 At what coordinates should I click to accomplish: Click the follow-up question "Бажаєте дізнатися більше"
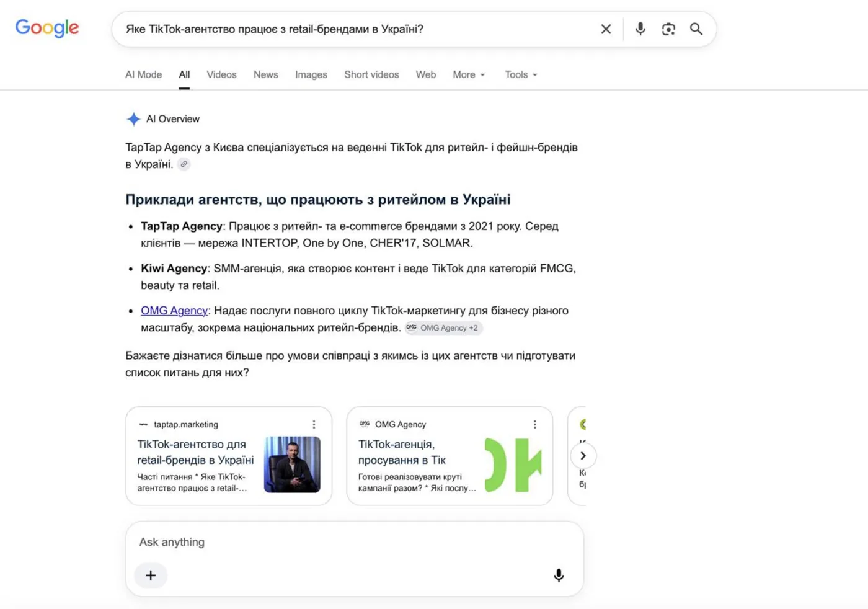click(x=350, y=364)
